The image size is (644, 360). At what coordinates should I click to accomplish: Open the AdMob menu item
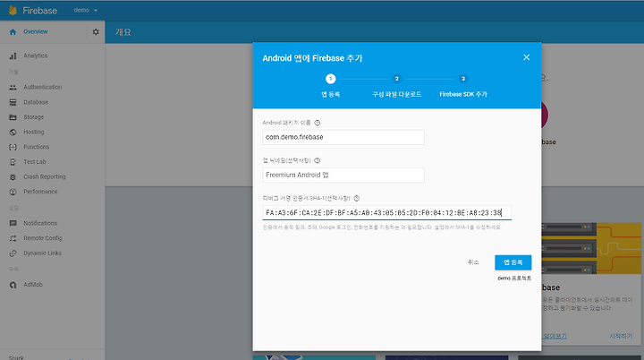[33, 285]
